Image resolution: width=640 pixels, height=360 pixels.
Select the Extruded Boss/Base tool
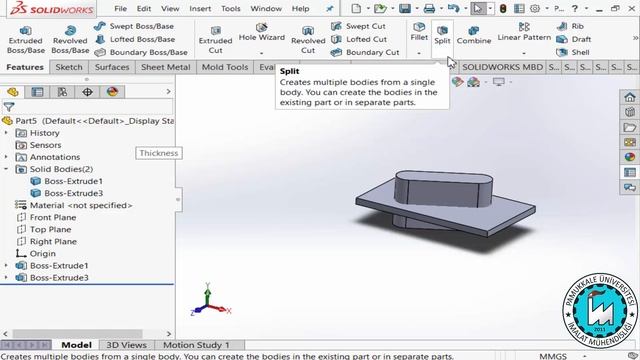[25, 40]
